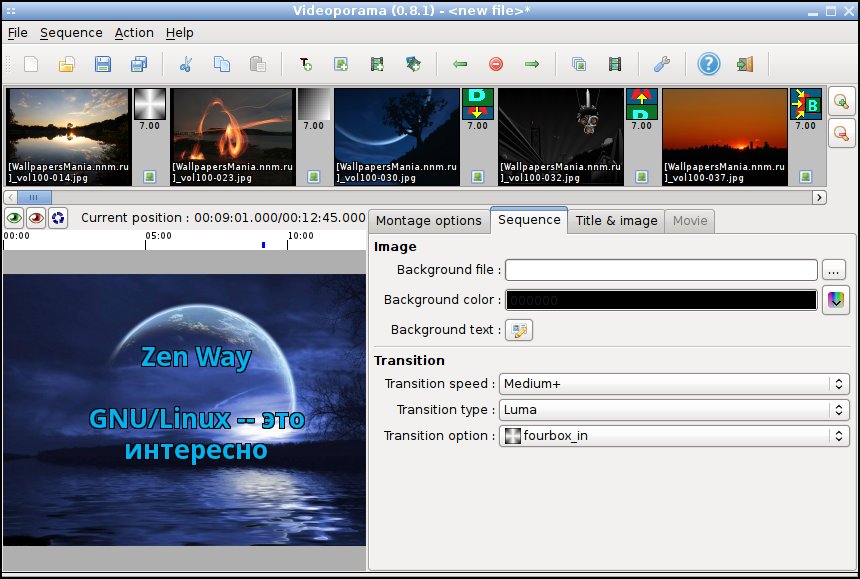Expand the Transition option fourbox_in dropdown
This screenshot has width=860, height=579.
pos(674,436)
